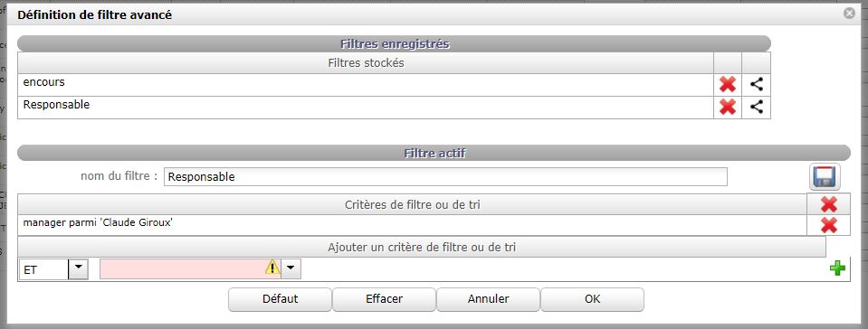
Task: Open the ET operator dropdown arrow
Action: tap(78, 269)
